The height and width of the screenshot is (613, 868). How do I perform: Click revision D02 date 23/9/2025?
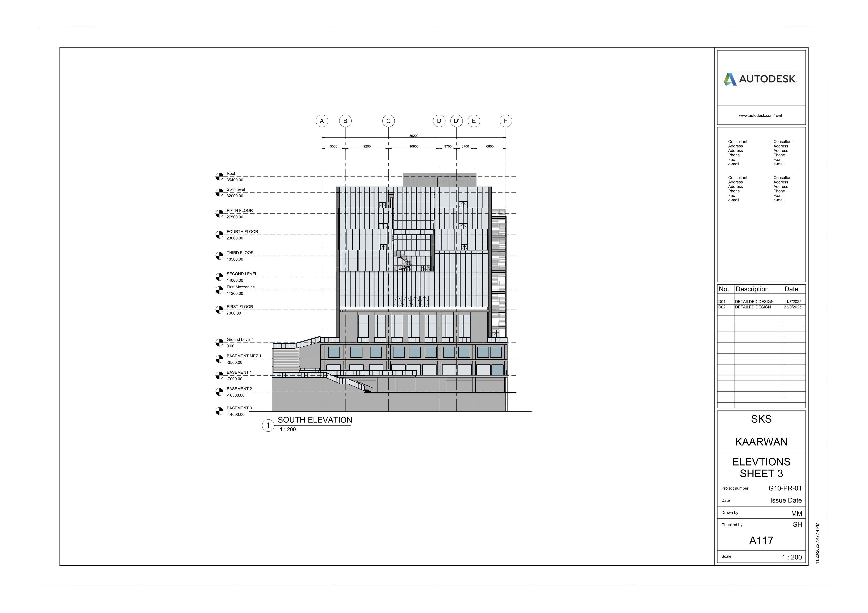point(792,307)
